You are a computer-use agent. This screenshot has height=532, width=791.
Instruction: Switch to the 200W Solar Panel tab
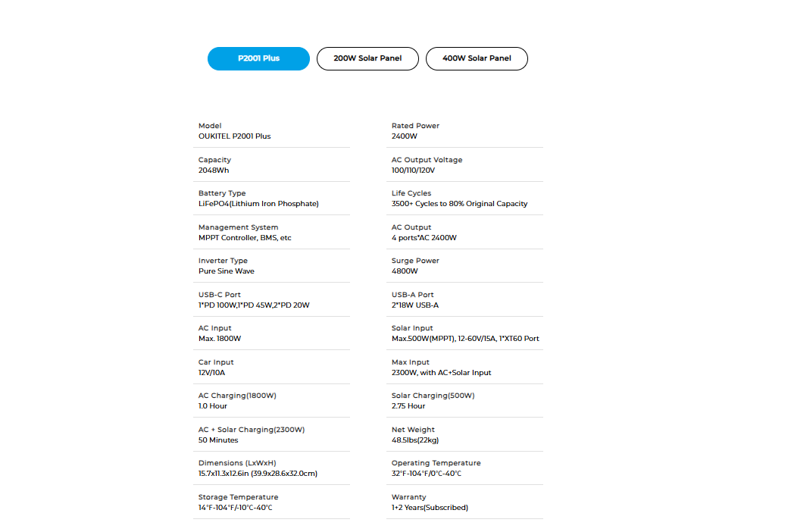point(367,58)
